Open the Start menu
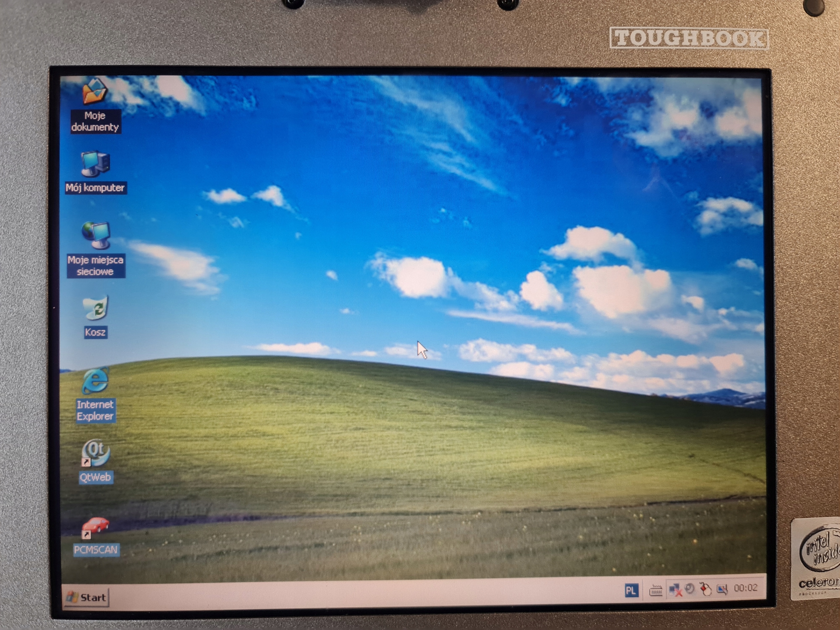840x630 pixels. 87,597
